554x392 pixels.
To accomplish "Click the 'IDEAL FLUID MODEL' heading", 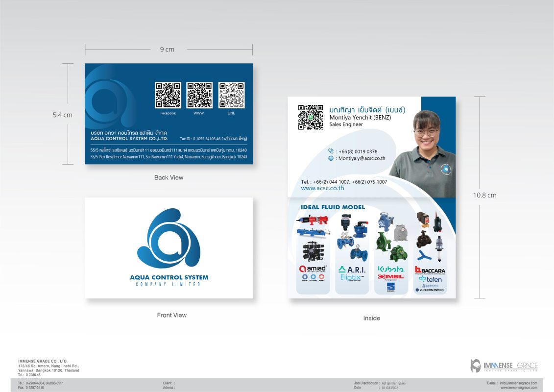I will point(333,207).
